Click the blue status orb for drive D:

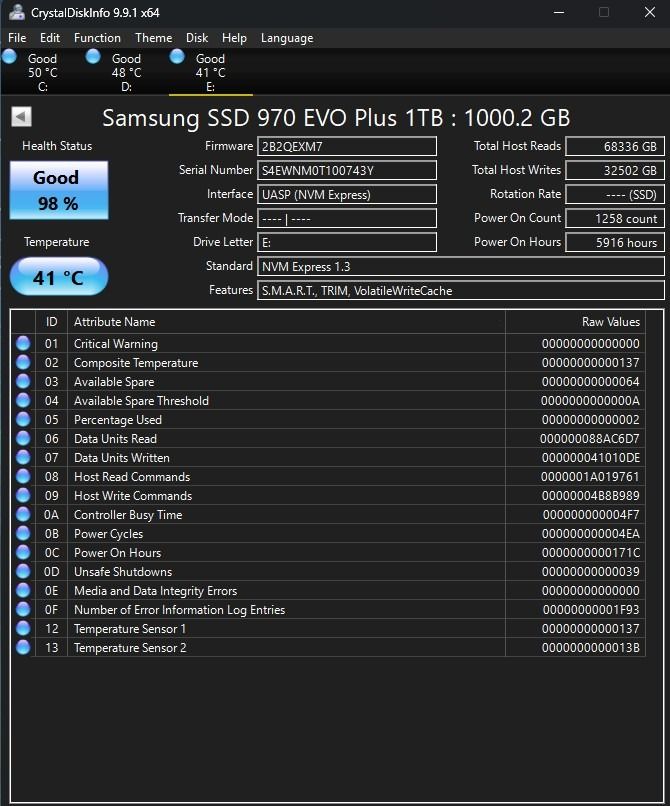click(93, 57)
